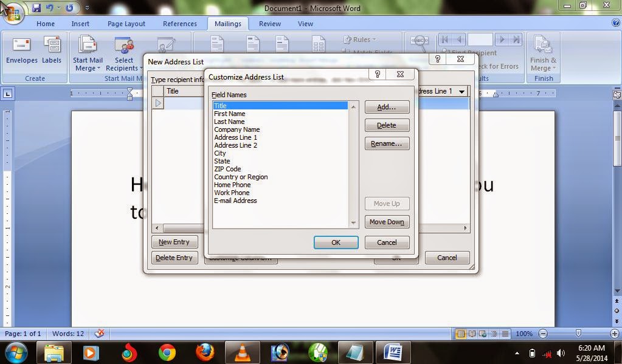Open Select Recipients dropdown
Viewport: 622px width, 364px height.
[x=124, y=53]
